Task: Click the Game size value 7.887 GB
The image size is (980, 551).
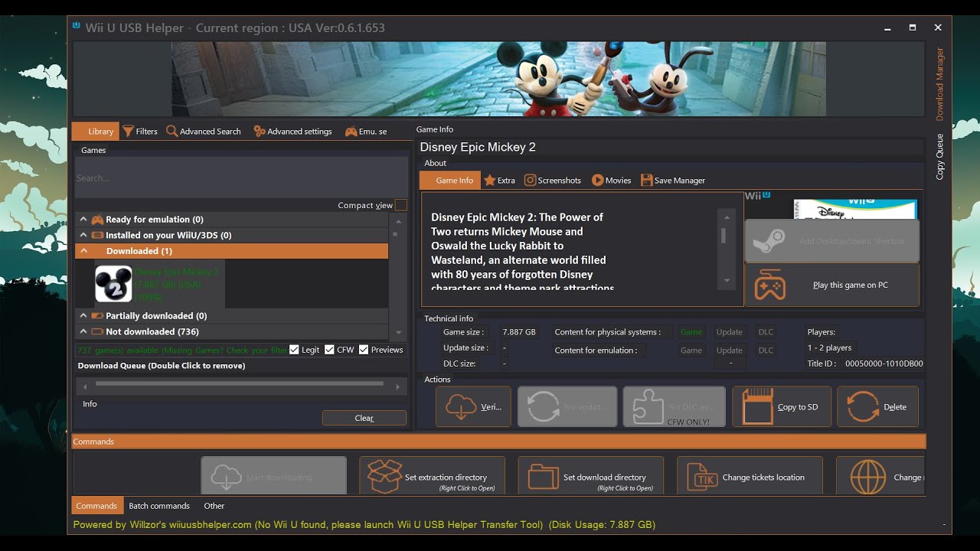Action: point(519,332)
